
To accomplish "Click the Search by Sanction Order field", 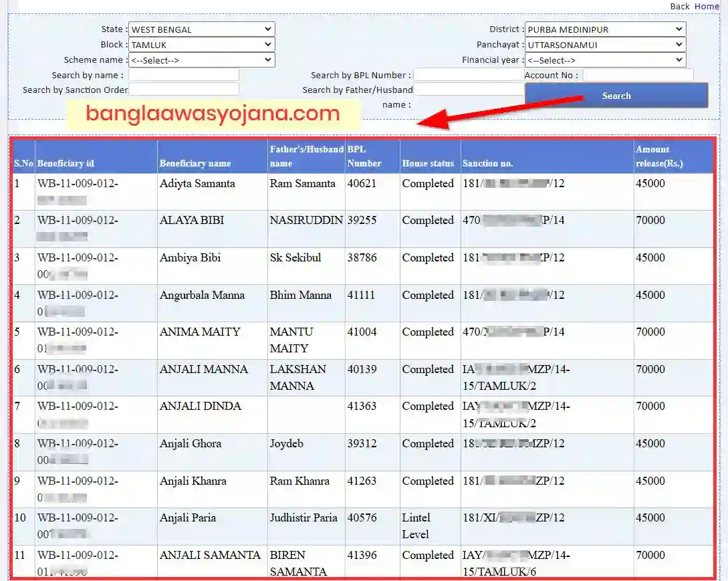I will click(x=183, y=89).
